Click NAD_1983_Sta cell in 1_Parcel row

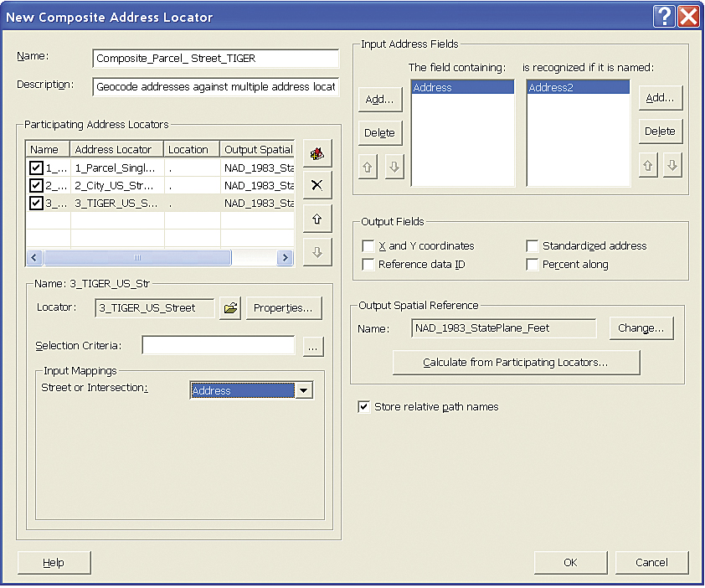(258, 168)
